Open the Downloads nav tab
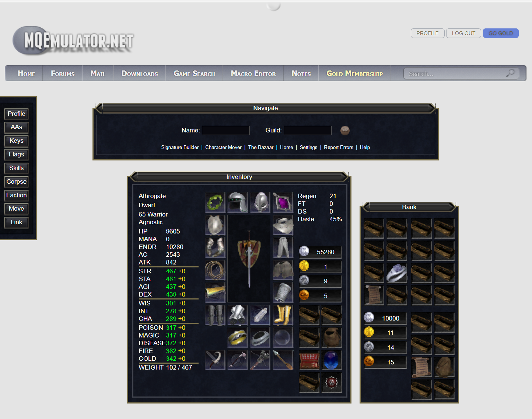 tap(140, 73)
